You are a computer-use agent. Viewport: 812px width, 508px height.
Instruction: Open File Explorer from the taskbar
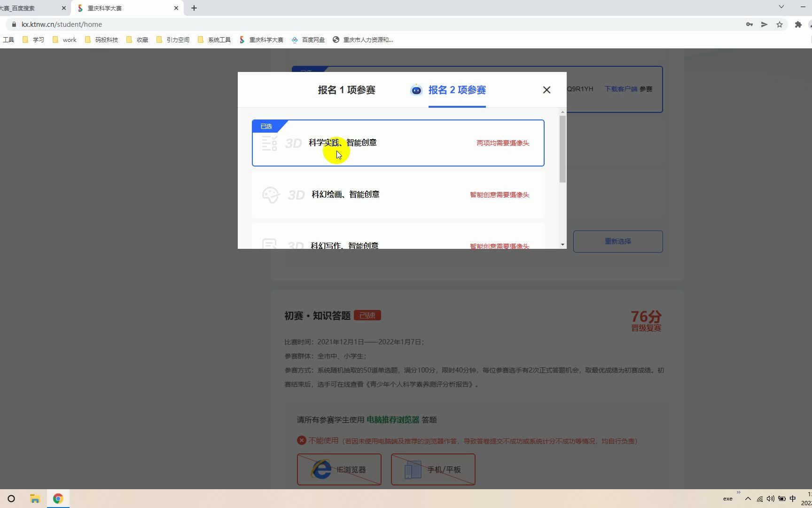(35, 499)
